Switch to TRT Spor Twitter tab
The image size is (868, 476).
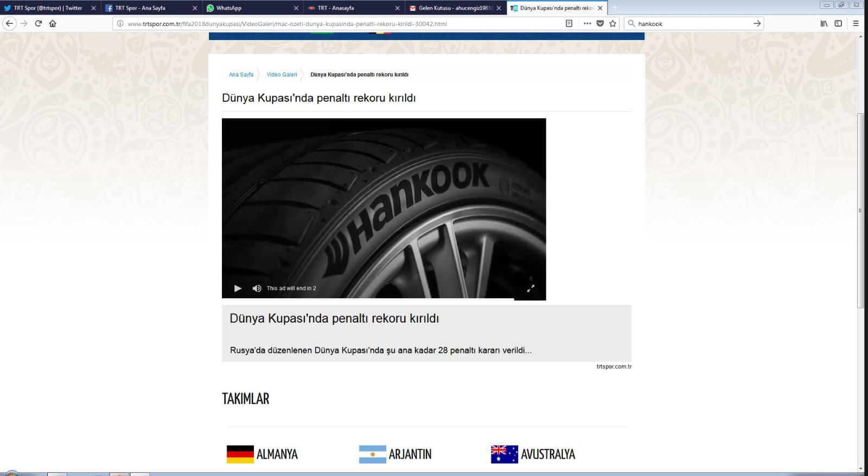coord(48,8)
